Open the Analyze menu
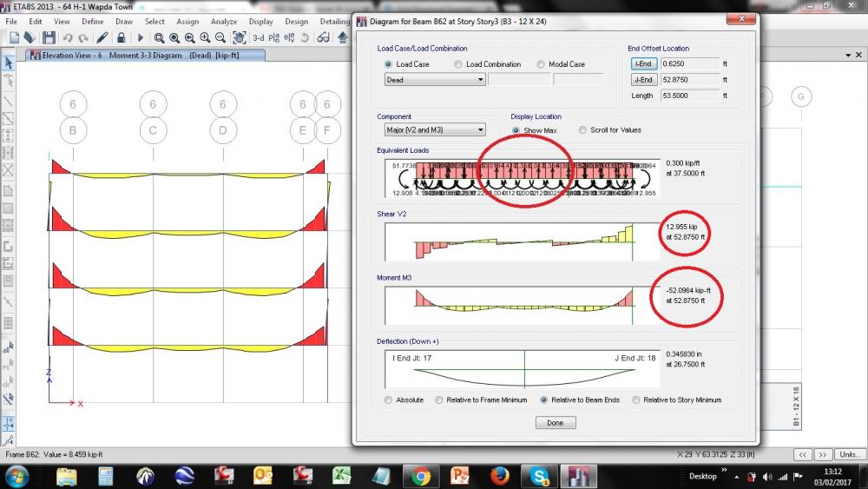 [x=224, y=21]
